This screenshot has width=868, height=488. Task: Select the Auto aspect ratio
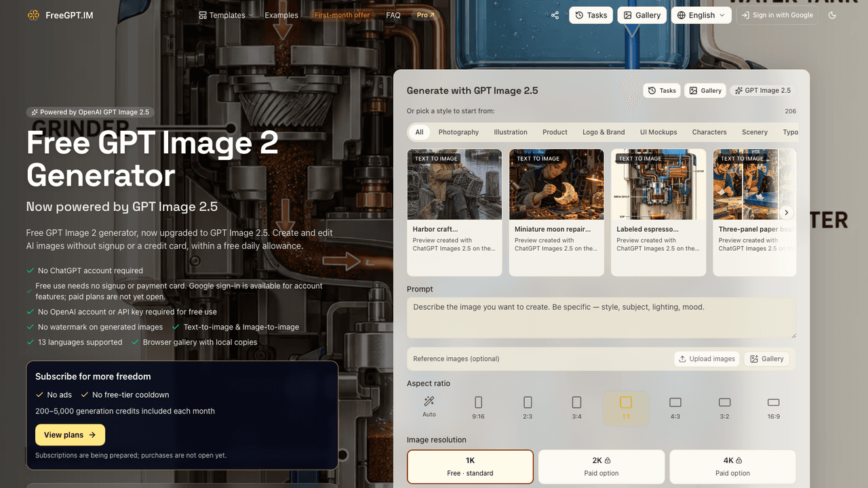click(x=429, y=408)
